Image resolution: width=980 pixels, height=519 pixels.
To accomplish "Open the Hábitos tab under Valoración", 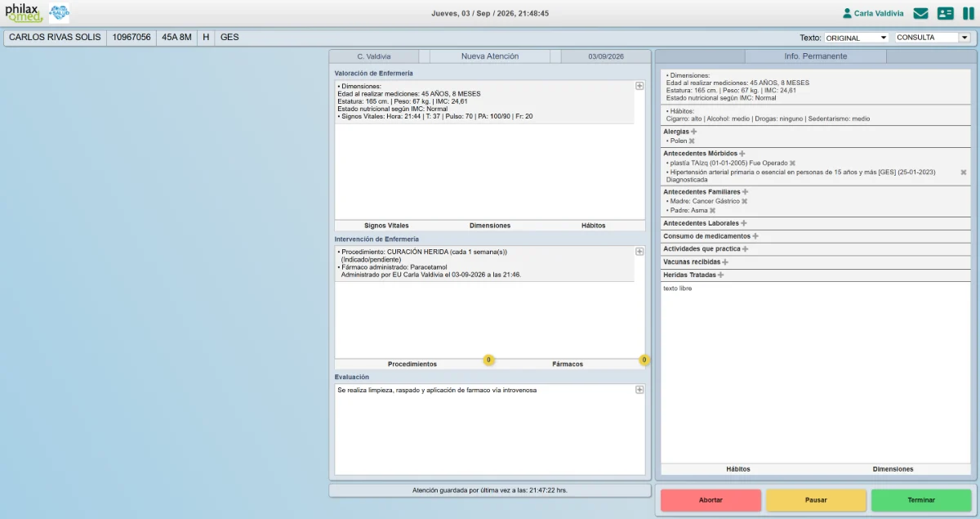I will coord(594,226).
